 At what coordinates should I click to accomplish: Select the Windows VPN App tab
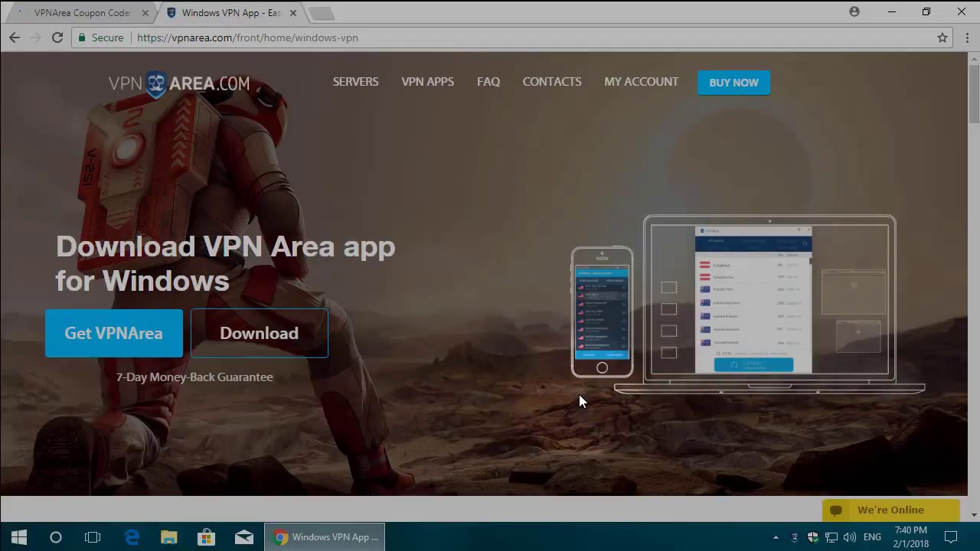[x=230, y=13]
